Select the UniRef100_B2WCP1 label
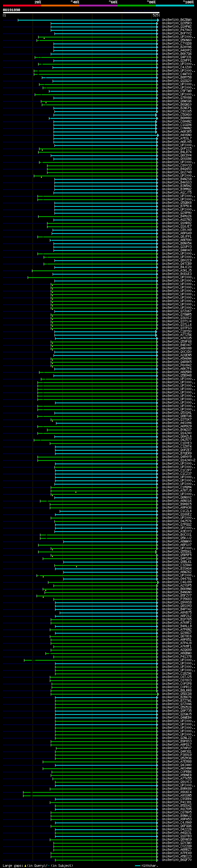 (x=177, y=108)
